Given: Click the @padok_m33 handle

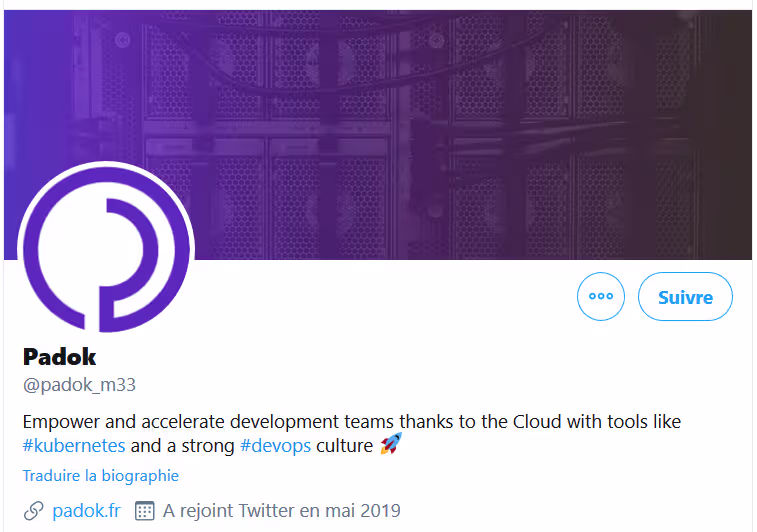Looking at the screenshot, I should (79, 385).
